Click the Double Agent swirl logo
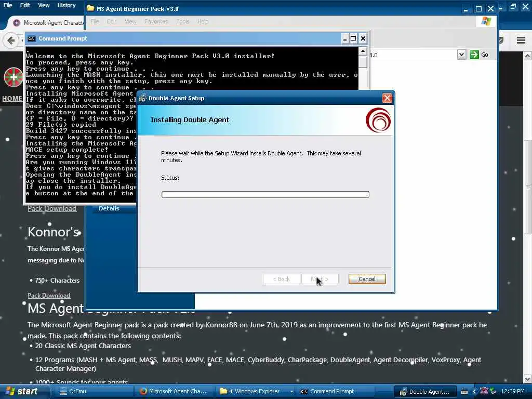The image size is (532, 399). (x=378, y=120)
